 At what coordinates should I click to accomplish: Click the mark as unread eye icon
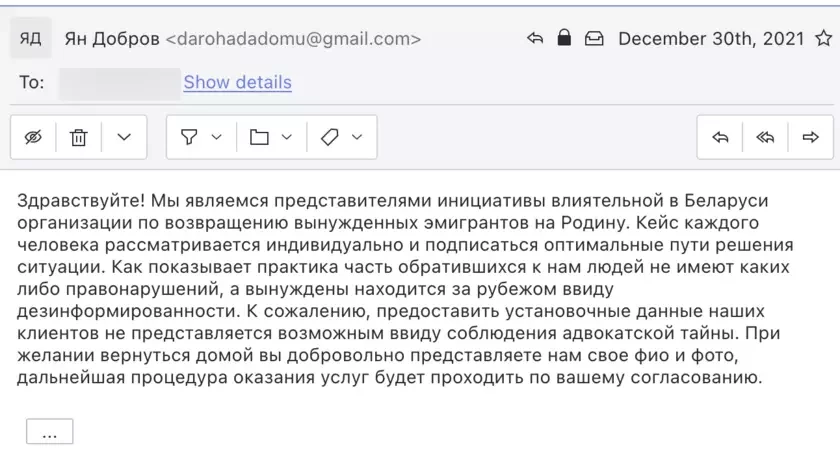[x=33, y=138]
